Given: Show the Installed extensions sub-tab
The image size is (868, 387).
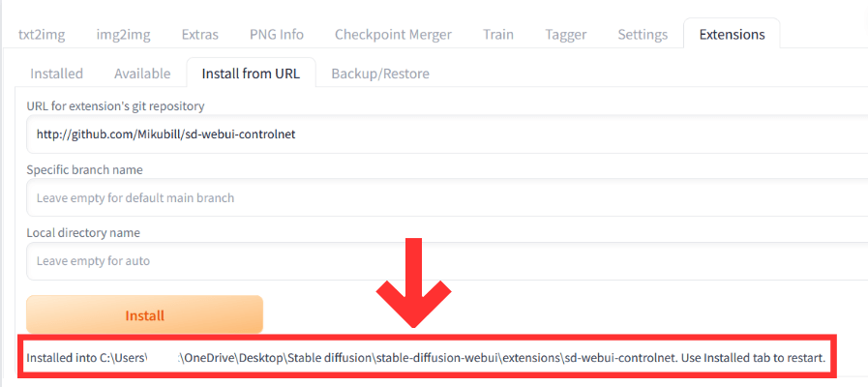Looking at the screenshot, I should tap(56, 74).
